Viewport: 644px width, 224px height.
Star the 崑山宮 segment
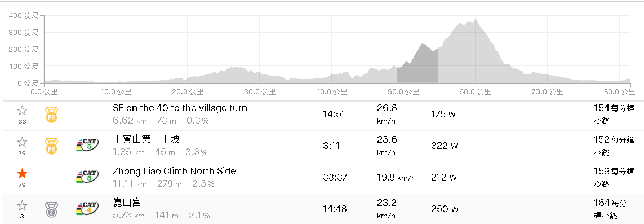(22, 205)
